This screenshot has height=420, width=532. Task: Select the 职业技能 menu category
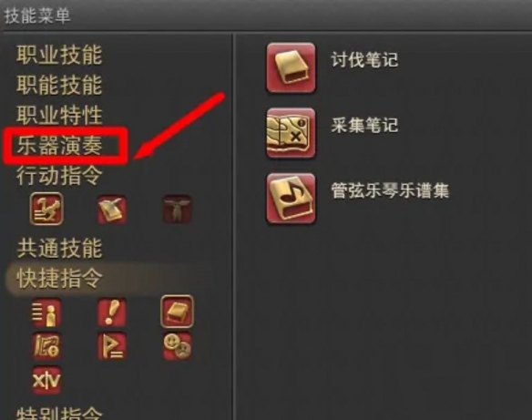[x=59, y=55]
